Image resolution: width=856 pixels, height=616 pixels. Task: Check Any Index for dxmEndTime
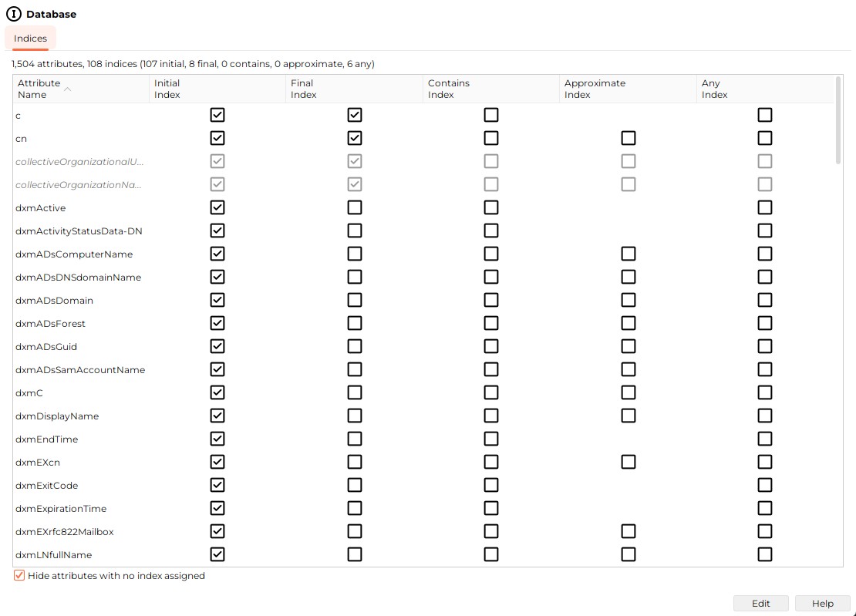tap(764, 439)
